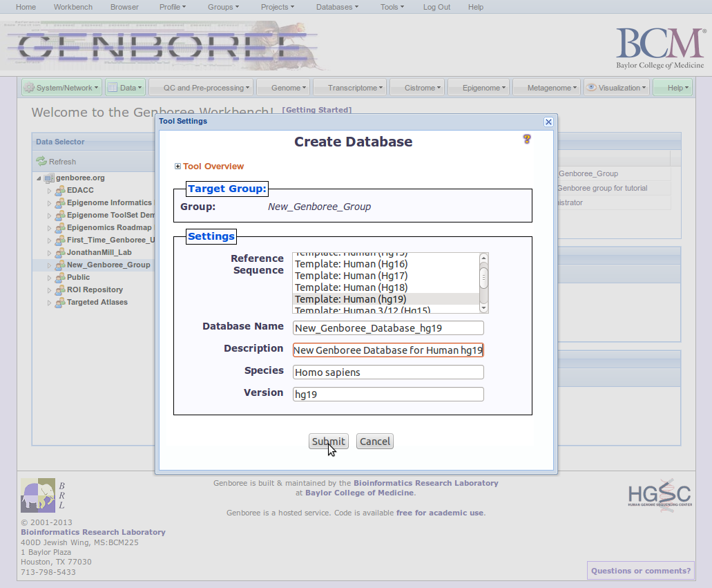Click the help question mark icon in dialog
The height and width of the screenshot is (588, 712).
tap(527, 140)
